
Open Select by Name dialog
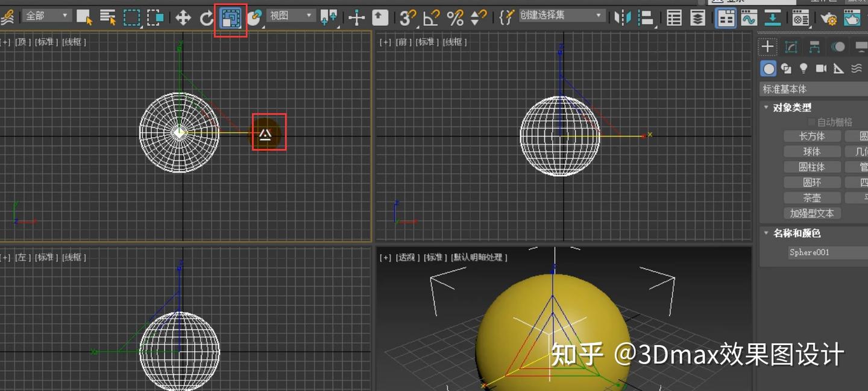tap(107, 17)
